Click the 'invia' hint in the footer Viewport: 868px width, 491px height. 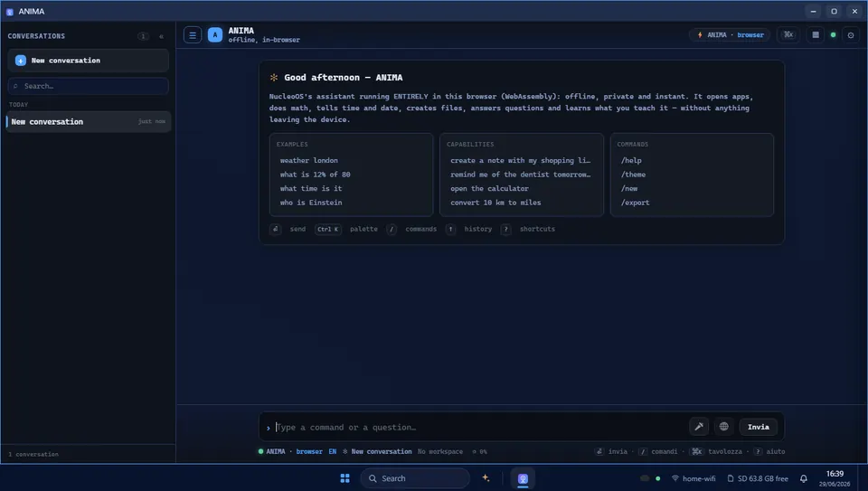coord(618,452)
